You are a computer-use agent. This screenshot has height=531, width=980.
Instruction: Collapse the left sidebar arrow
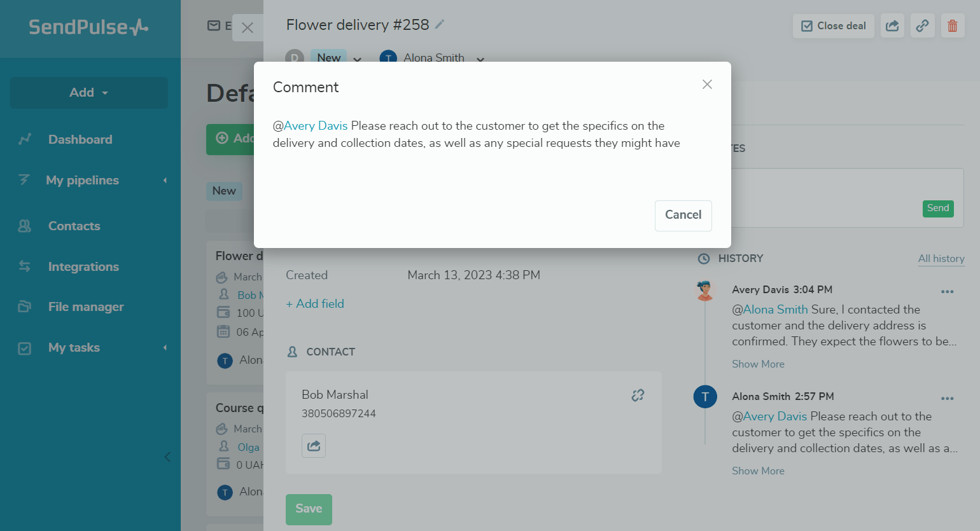pyautogui.click(x=167, y=457)
